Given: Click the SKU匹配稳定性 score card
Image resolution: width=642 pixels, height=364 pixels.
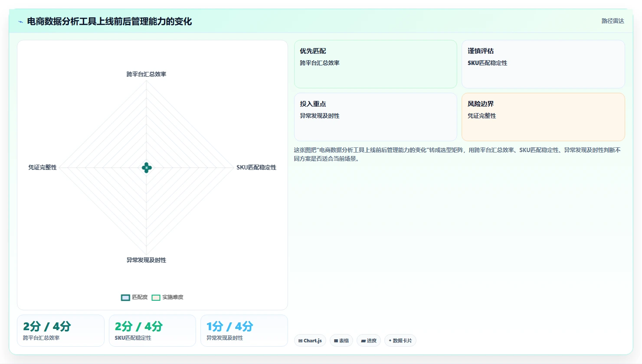Looking at the screenshot, I should (152, 331).
